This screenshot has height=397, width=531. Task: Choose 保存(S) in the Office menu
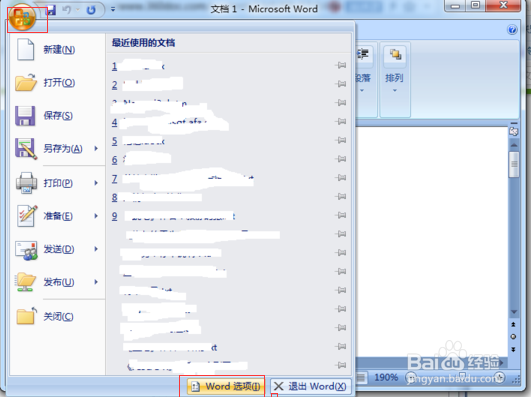coord(58,116)
